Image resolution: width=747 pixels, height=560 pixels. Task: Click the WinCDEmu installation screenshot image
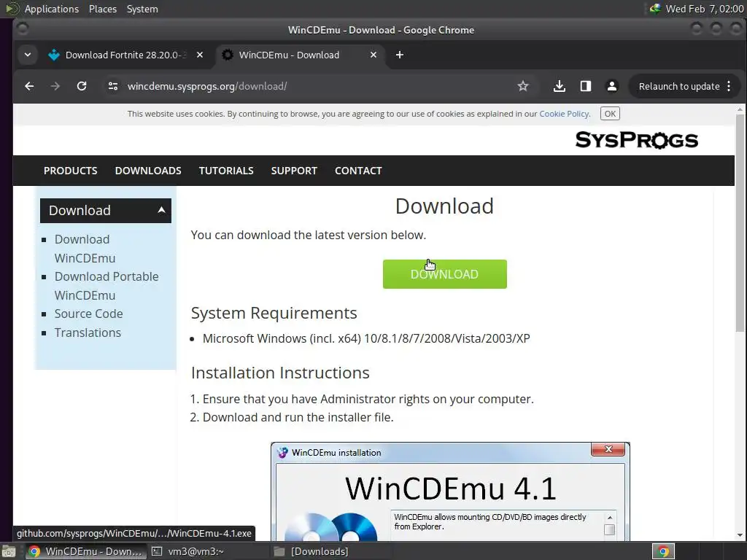(450, 491)
